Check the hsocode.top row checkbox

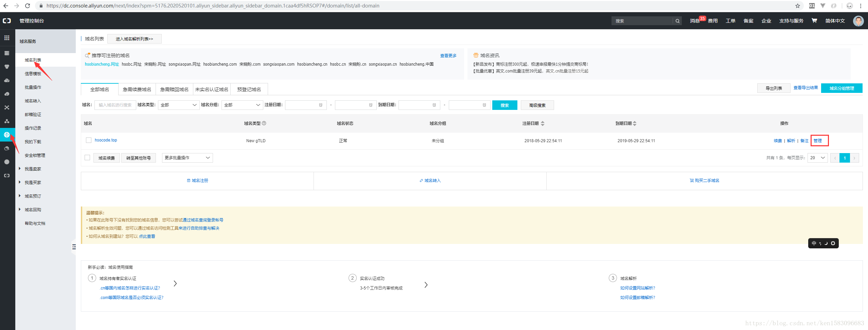[x=89, y=140]
